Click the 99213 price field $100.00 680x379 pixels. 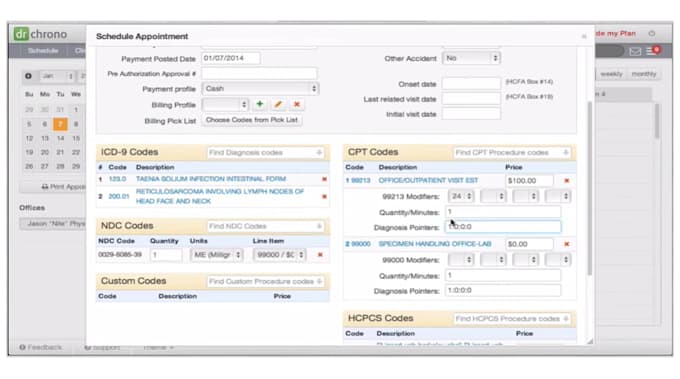coord(529,180)
